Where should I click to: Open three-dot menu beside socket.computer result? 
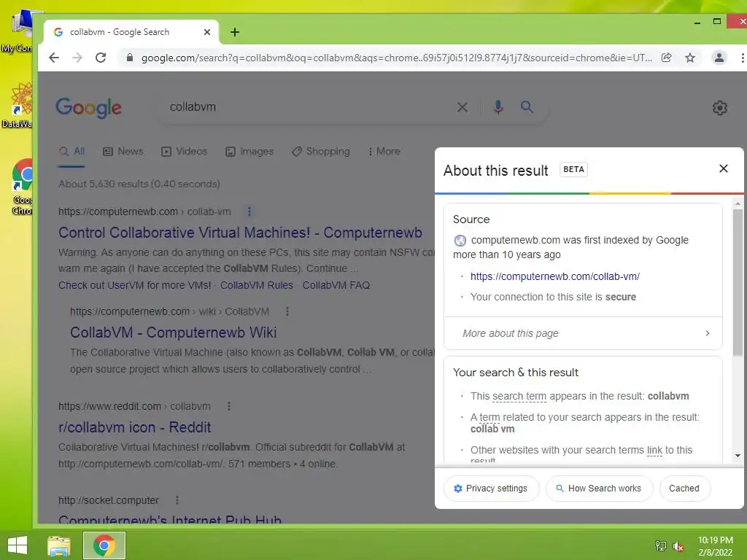pos(177,500)
